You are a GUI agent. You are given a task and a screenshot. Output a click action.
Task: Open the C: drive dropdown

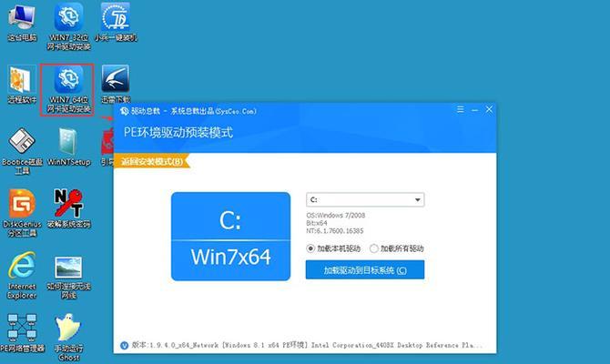[365, 200]
